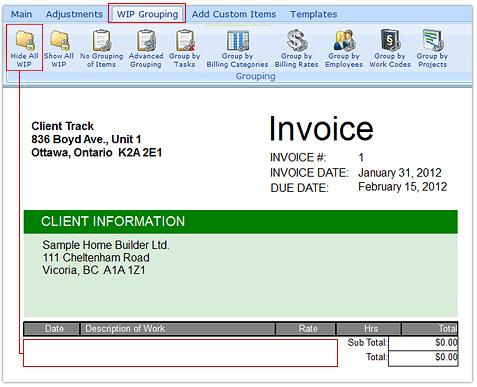Viewport: 477px width, 387px height.
Task: Click the DUE DATE: label
Action: pyautogui.click(x=299, y=188)
